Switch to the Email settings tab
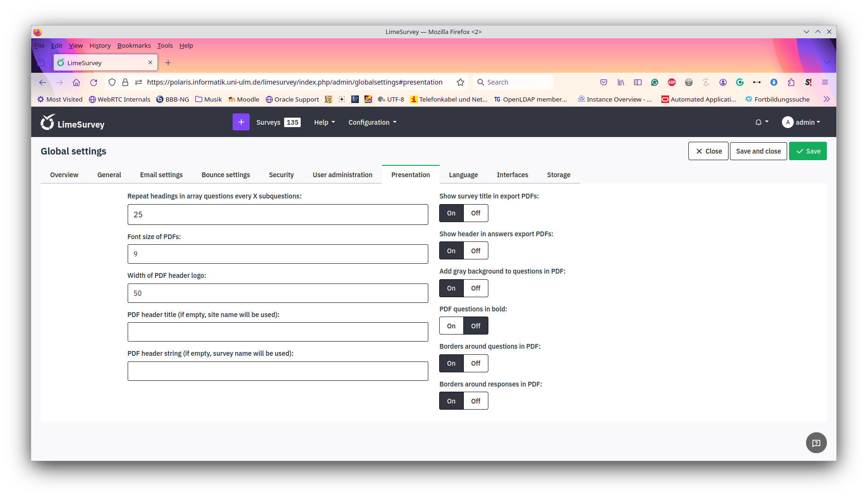Image resolution: width=868 pixels, height=498 pixels. [161, 175]
